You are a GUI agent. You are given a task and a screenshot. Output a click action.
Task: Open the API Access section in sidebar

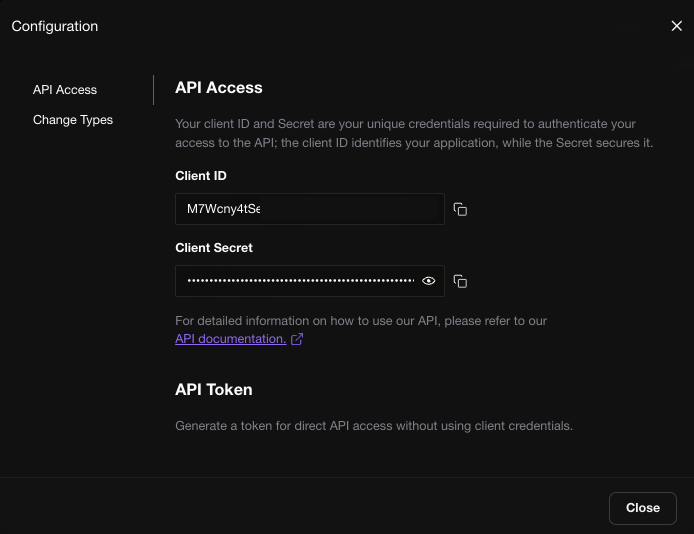[65, 90]
